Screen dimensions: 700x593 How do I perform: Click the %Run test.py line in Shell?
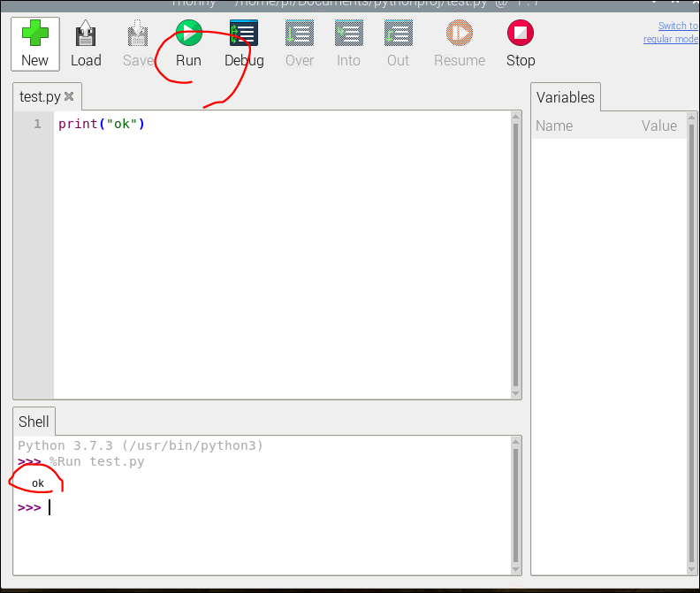(x=97, y=461)
